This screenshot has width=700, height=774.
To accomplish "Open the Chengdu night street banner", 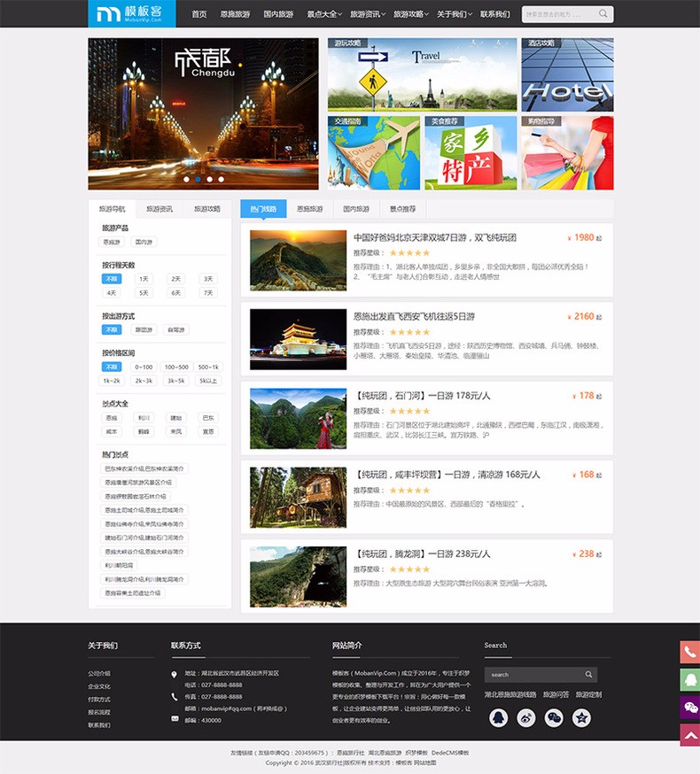I will pyautogui.click(x=204, y=114).
